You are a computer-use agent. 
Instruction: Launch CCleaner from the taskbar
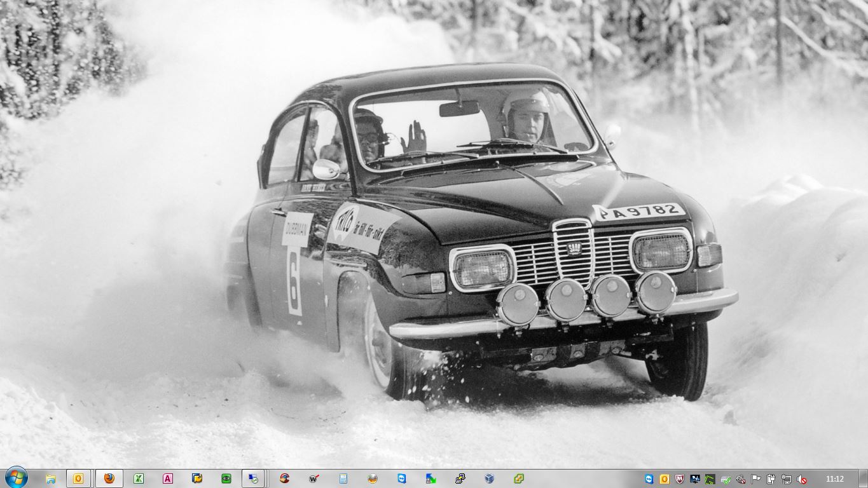[x=284, y=478]
